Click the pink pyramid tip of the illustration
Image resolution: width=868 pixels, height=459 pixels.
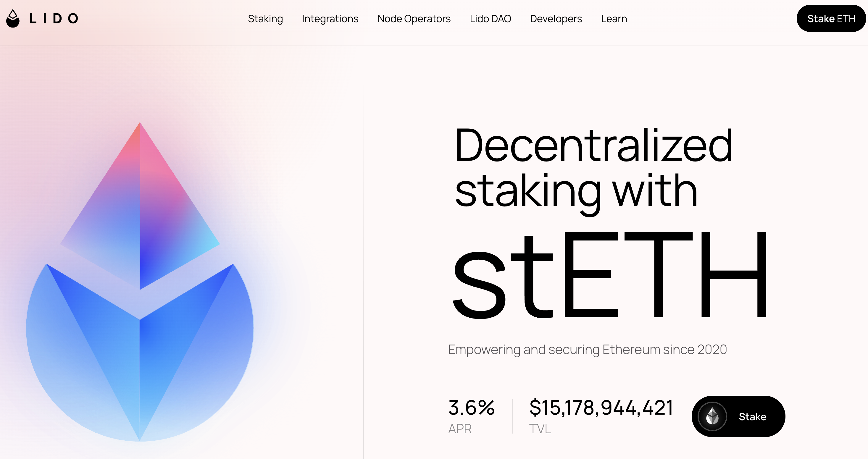point(140,151)
